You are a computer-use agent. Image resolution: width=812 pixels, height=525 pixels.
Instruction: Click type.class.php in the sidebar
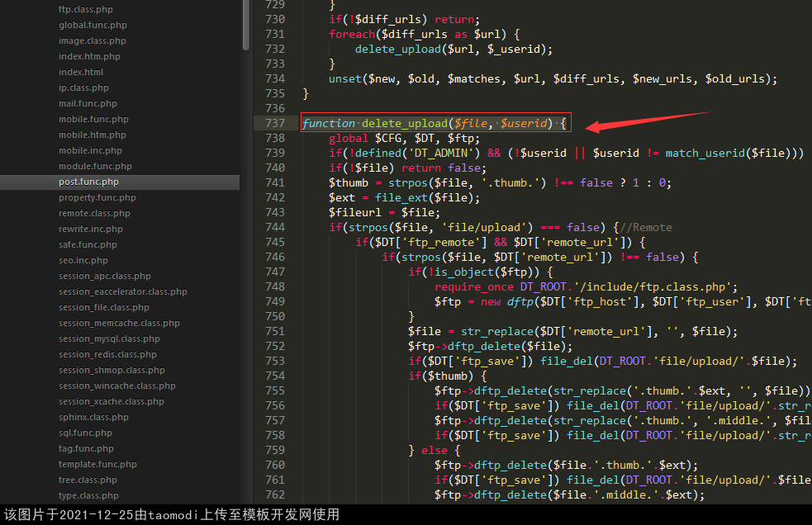pos(88,495)
